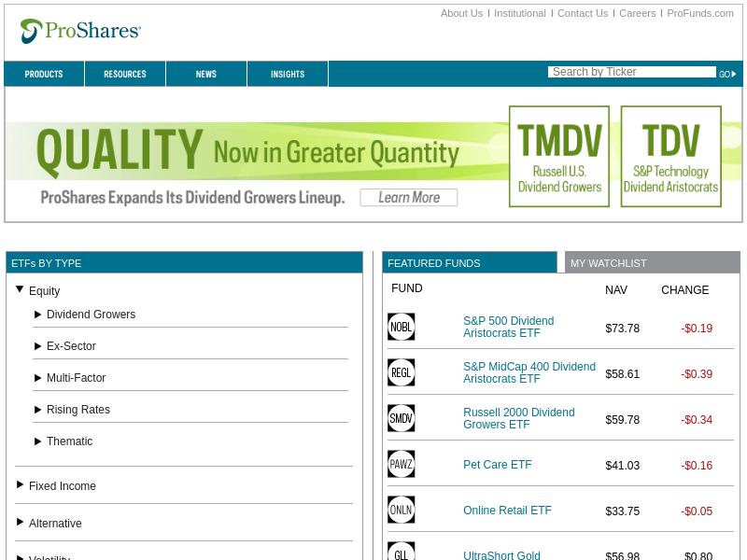Expand the Ex-Sector arrow
Screen dimensions: 747x560
[37, 346]
